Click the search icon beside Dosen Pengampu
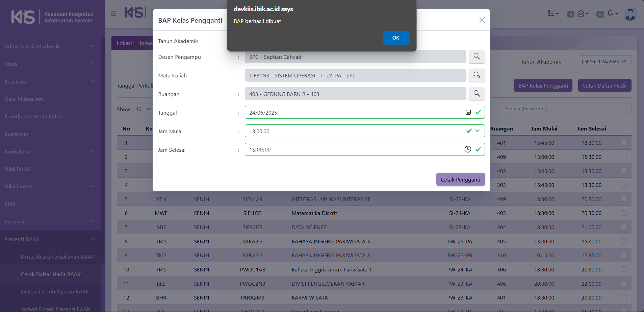This screenshot has width=644, height=312. (476, 56)
